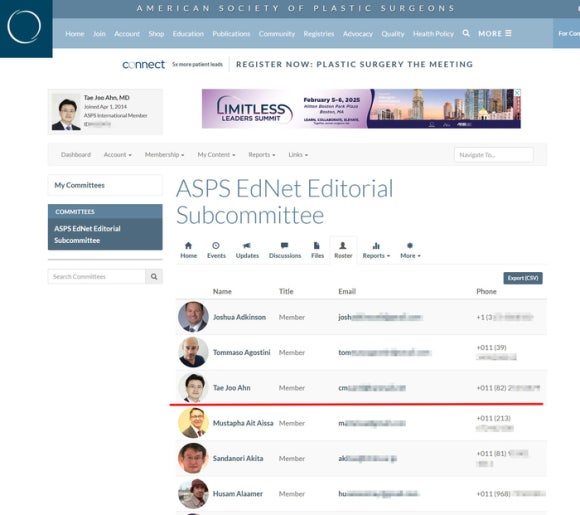Click Husam Alaamer's profile photo

[193, 494]
